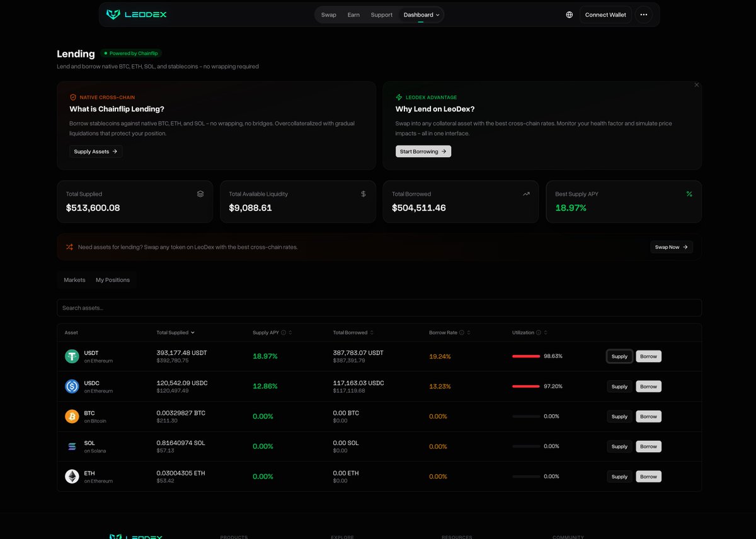This screenshot has height=539, width=756.
Task: Switch to the Markets tab
Action: point(74,280)
